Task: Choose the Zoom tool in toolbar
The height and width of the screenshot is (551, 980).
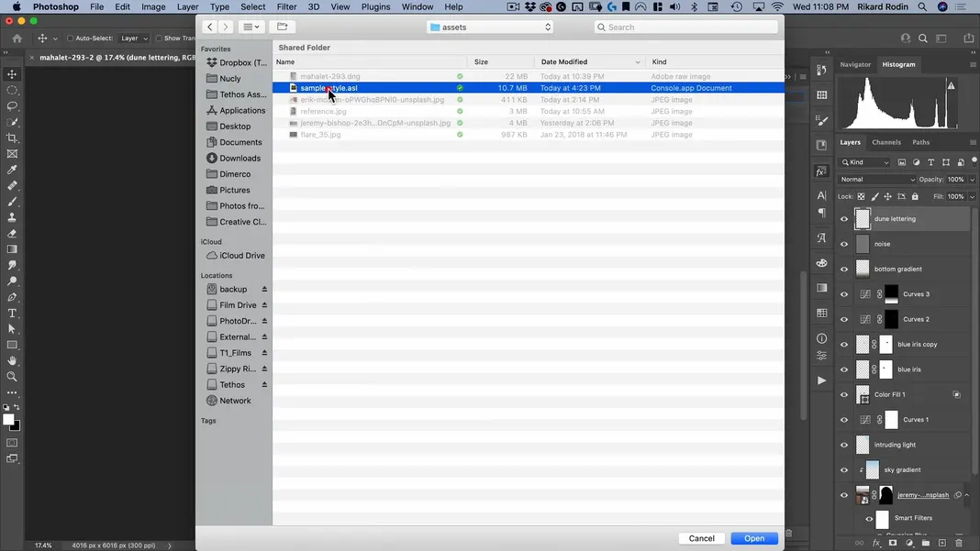Action: 12,377
